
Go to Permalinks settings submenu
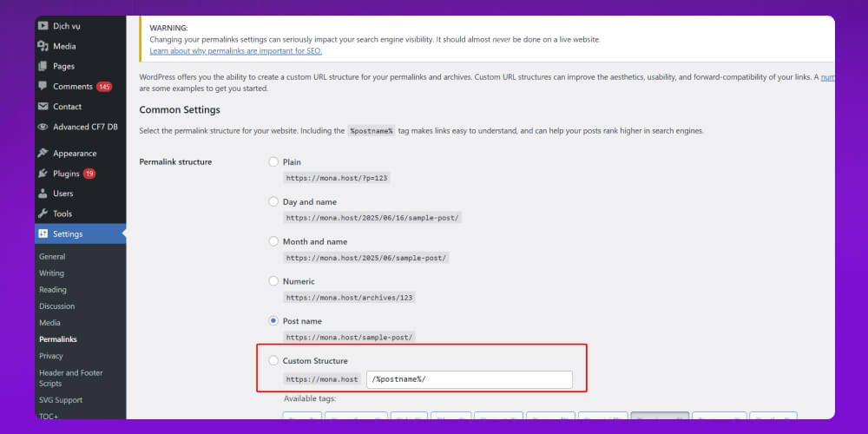pos(58,339)
